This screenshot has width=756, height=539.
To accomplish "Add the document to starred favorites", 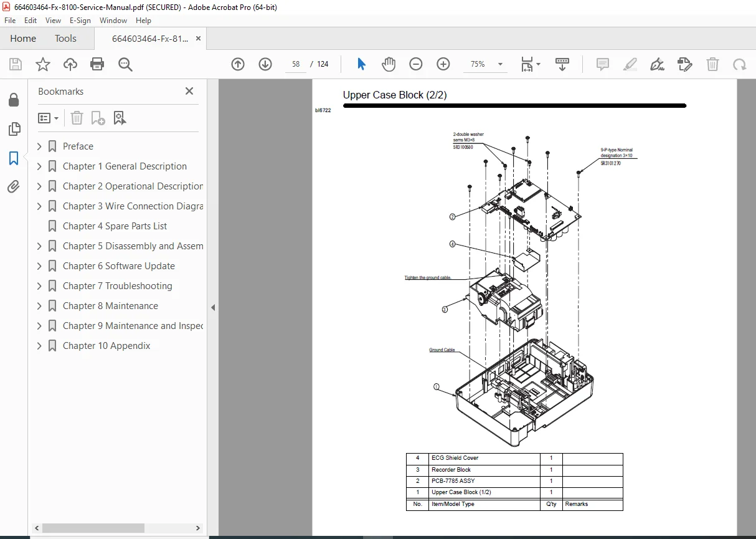I will click(x=42, y=64).
